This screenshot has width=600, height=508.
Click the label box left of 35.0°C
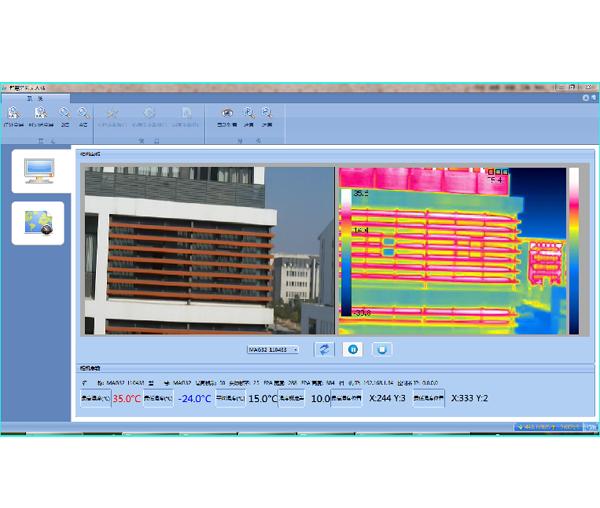click(x=96, y=399)
